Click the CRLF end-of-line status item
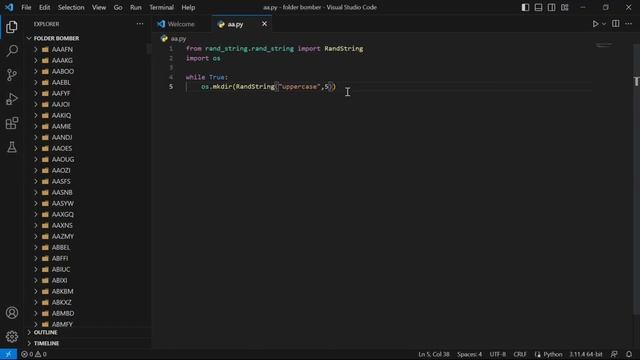The width and height of the screenshot is (640, 360). (520, 354)
